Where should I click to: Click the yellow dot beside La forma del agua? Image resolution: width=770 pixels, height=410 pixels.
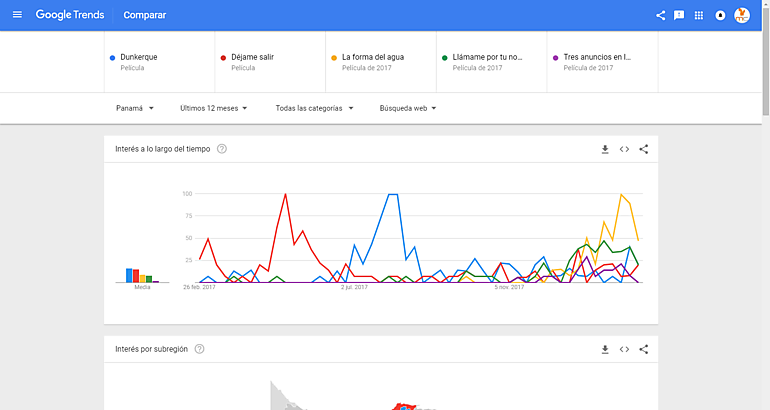pyautogui.click(x=334, y=58)
